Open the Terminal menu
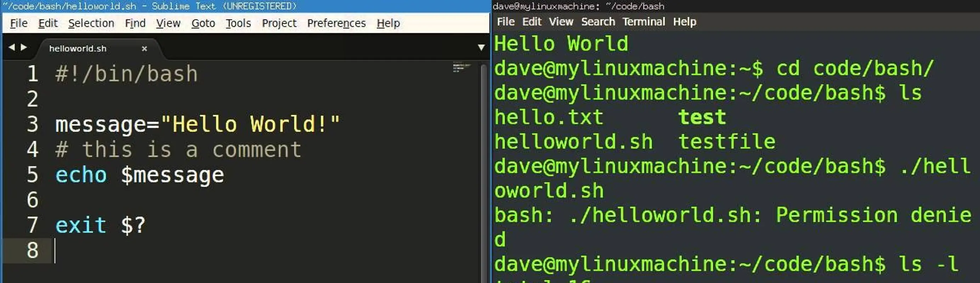 pyautogui.click(x=643, y=22)
